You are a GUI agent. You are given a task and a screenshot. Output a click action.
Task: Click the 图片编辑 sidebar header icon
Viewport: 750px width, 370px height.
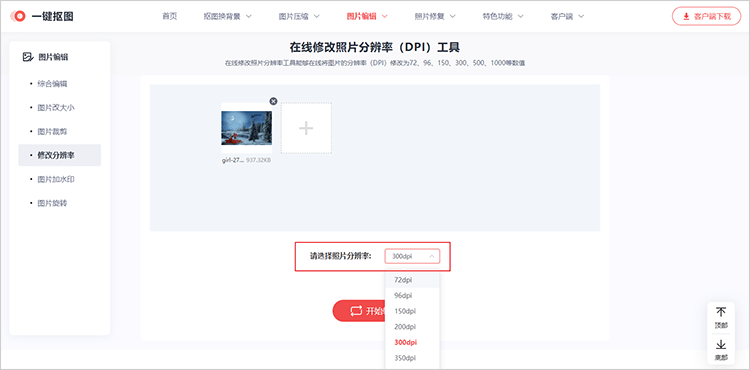pos(27,57)
